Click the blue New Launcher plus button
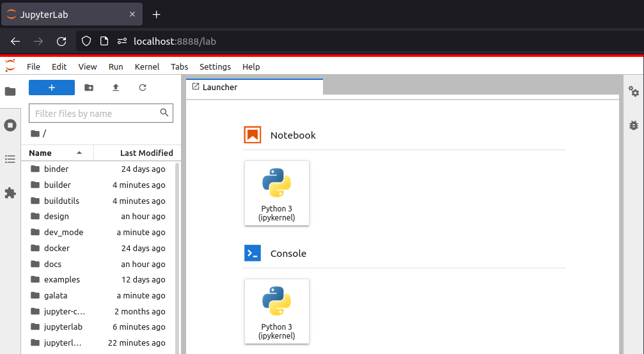Screen dimensions: 644x354 click(52, 88)
